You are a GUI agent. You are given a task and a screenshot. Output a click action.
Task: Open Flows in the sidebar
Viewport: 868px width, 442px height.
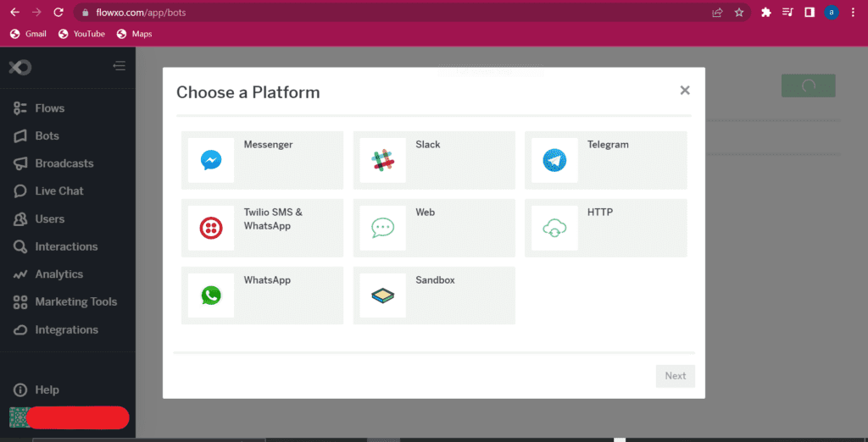50,108
